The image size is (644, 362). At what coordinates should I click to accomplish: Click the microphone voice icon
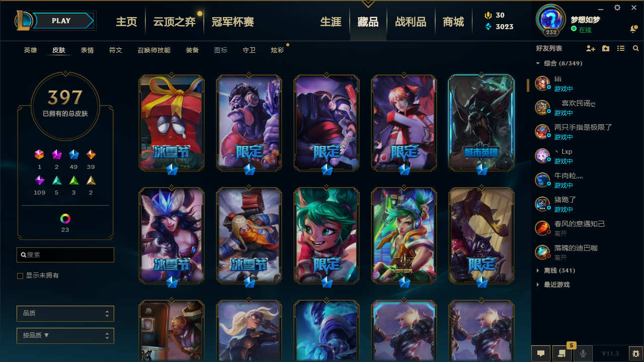(583, 353)
